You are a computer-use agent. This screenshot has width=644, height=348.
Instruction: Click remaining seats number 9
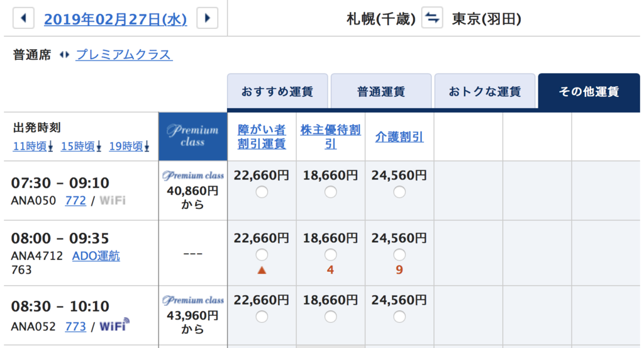click(x=399, y=270)
